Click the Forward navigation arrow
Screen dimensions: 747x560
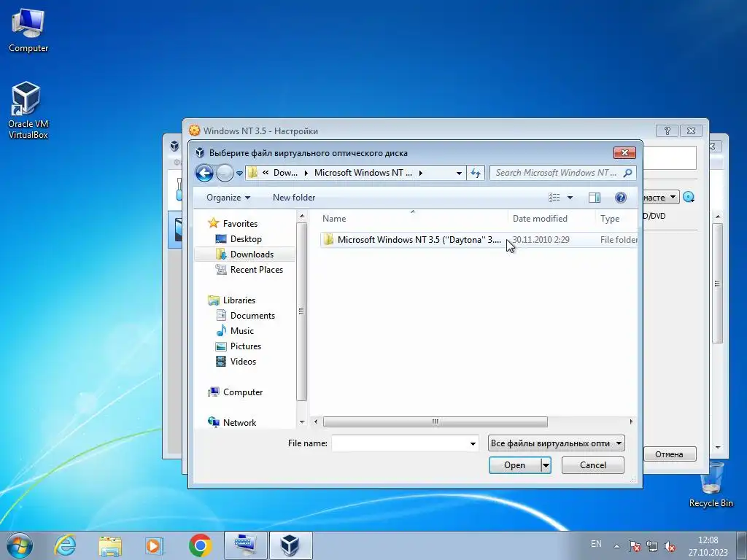pos(225,173)
